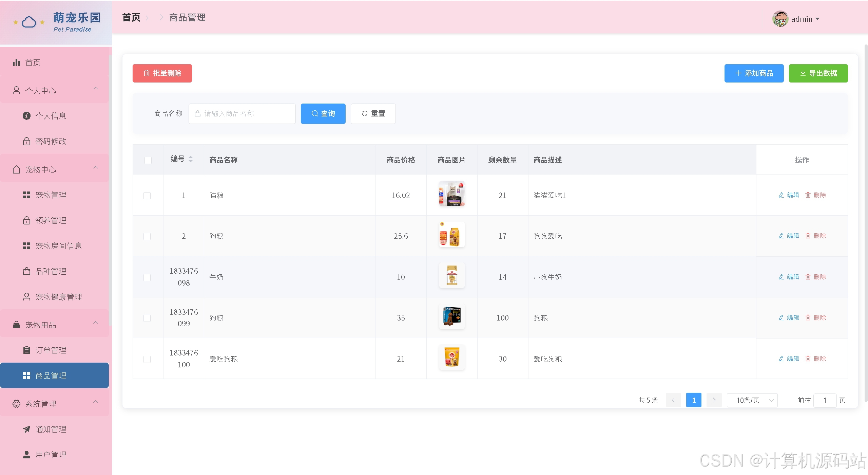Click the lock icon beside 领养管理
This screenshot has width=868, height=475.
click(x=26, y=220)
